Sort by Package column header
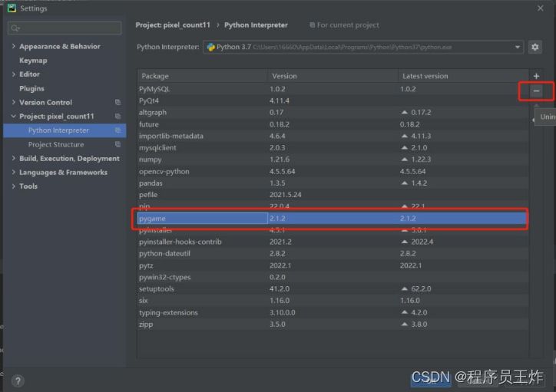This screenshot has height=392, width=556. click(203, 76)
